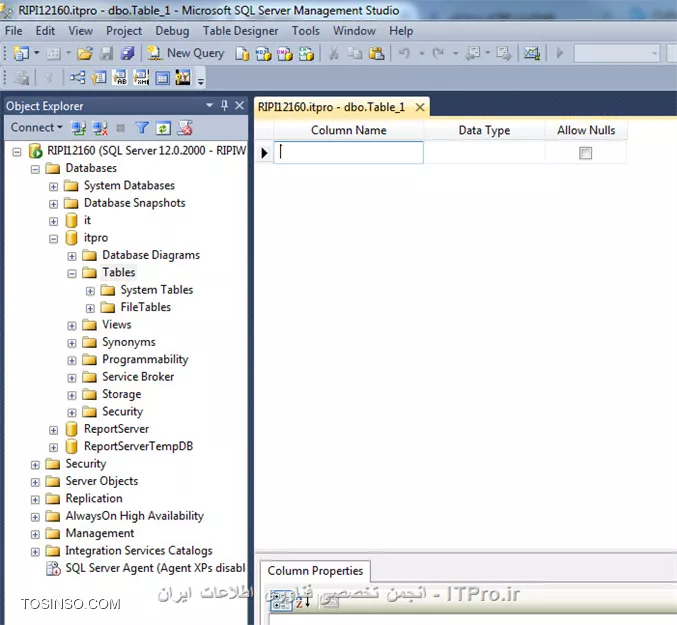Click the Alphabetical sort icon in Column Properties
The height and width of the screenshot is (625, 677).
(x=302, y=602)
